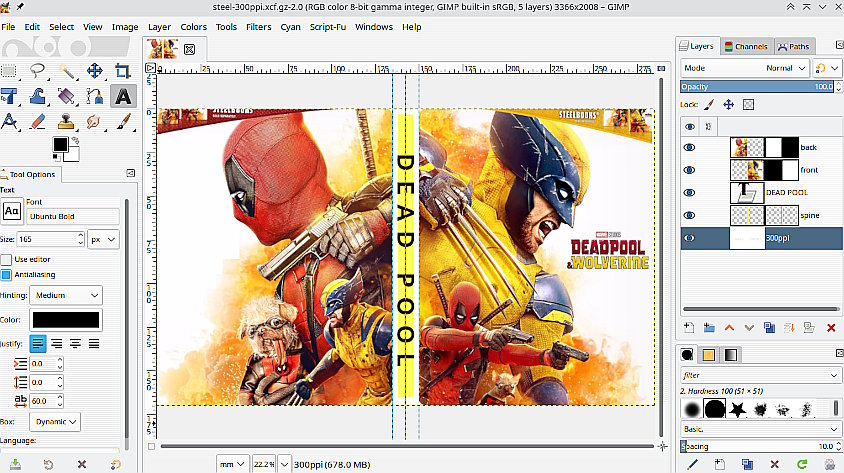This screenshot has height=473, width=844.
Task: Select the Paintbrush tool
Action: pos(123,122)
